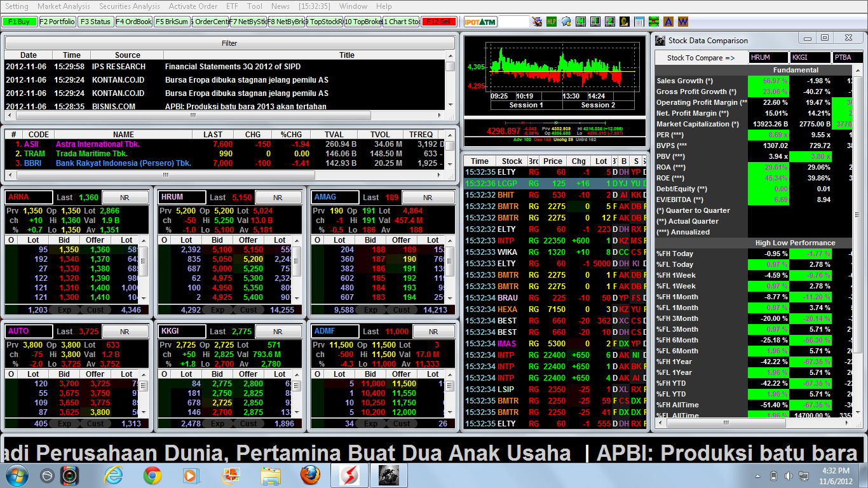The height and width of the screenshot is (488, 868).
Task: Select the monitor icon labeled 1
Action: coord(595,22)
